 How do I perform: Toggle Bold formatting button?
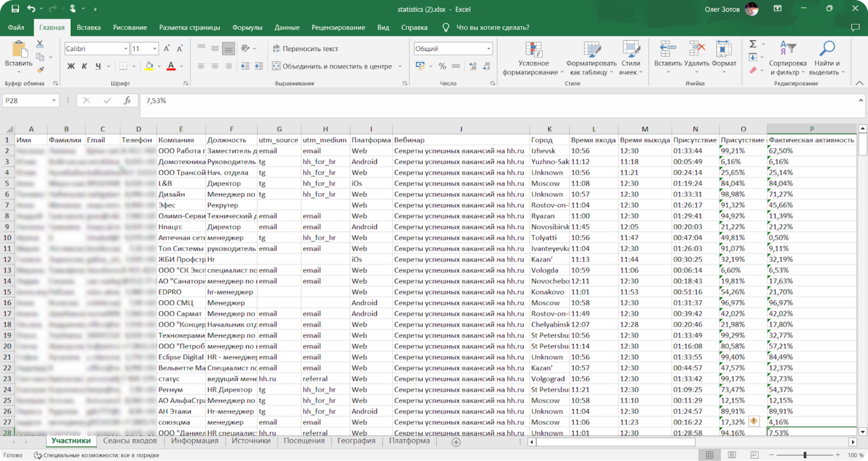click(71, 66)
